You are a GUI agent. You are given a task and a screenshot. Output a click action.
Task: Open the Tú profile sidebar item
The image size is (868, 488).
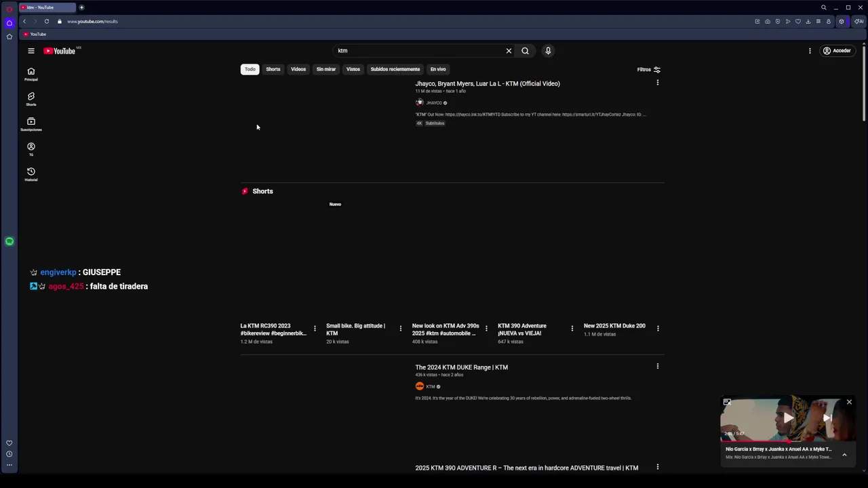[31, 150]
